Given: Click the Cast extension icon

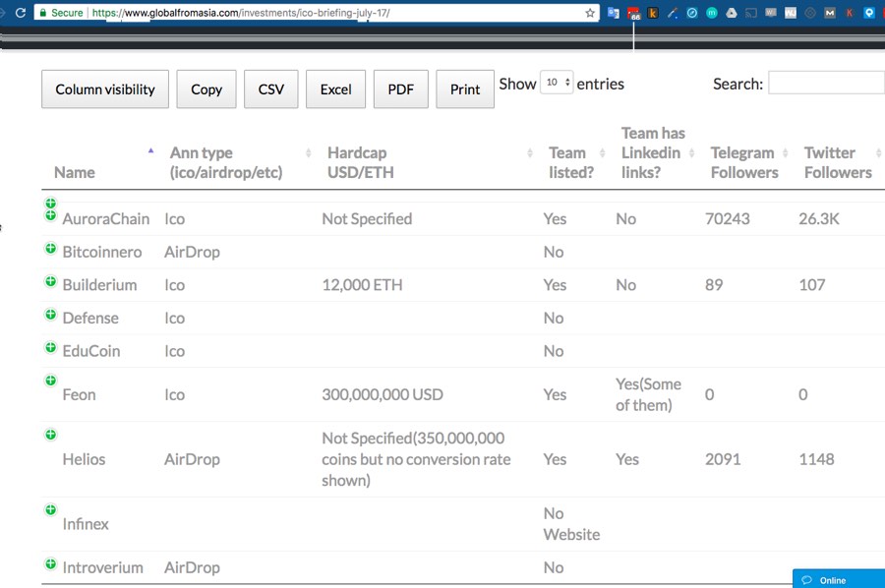Looking at the screenshot, I should [x=751, y=13].
